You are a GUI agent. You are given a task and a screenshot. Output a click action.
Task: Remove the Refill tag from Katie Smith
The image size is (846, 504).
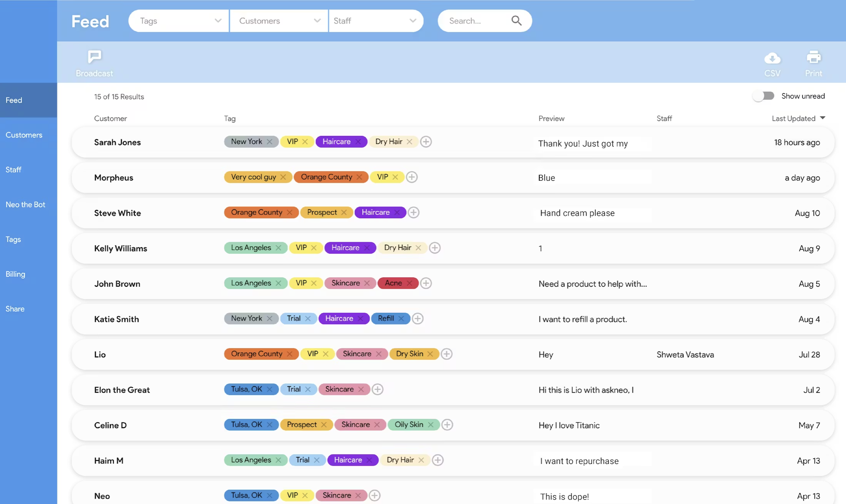tap(401, 318)
